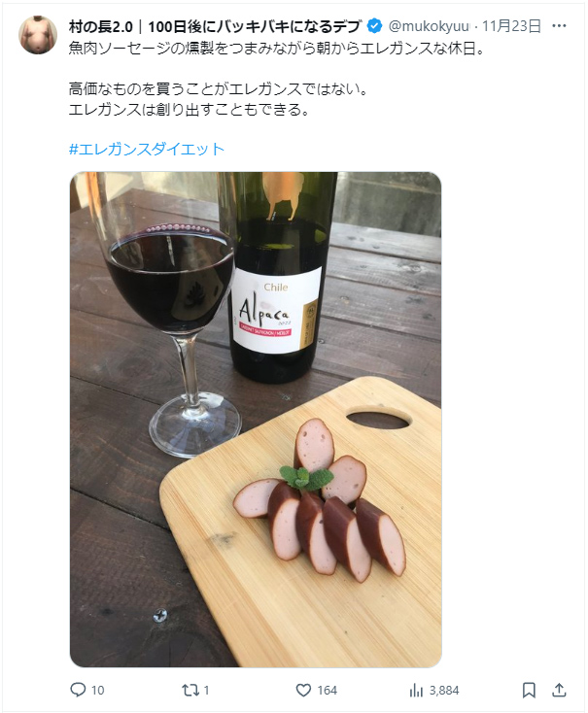Open the 11月23日 post timestamp

point(511,26)
